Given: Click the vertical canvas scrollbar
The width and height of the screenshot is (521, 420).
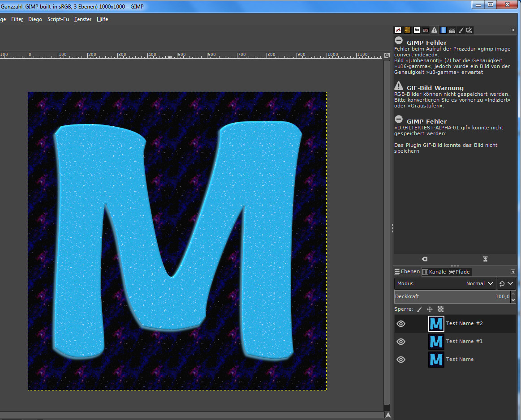Looking at the screenshot, I should [387, 232].
